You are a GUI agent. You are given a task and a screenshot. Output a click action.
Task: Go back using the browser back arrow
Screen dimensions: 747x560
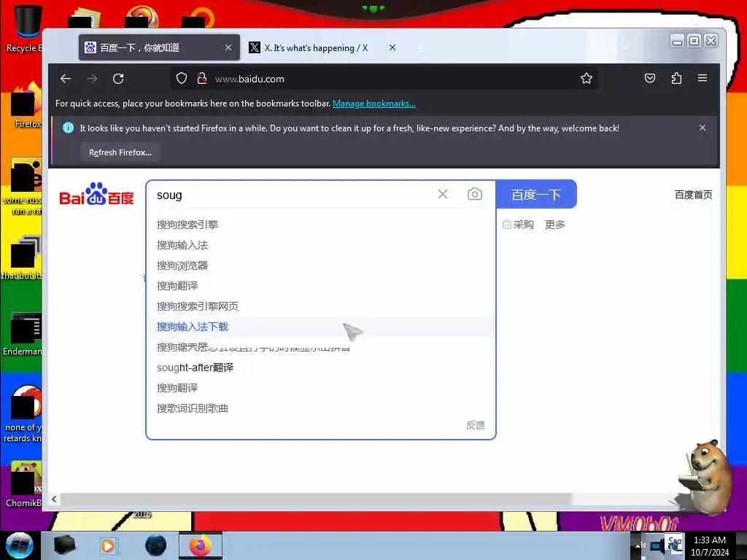coord(66,79)
